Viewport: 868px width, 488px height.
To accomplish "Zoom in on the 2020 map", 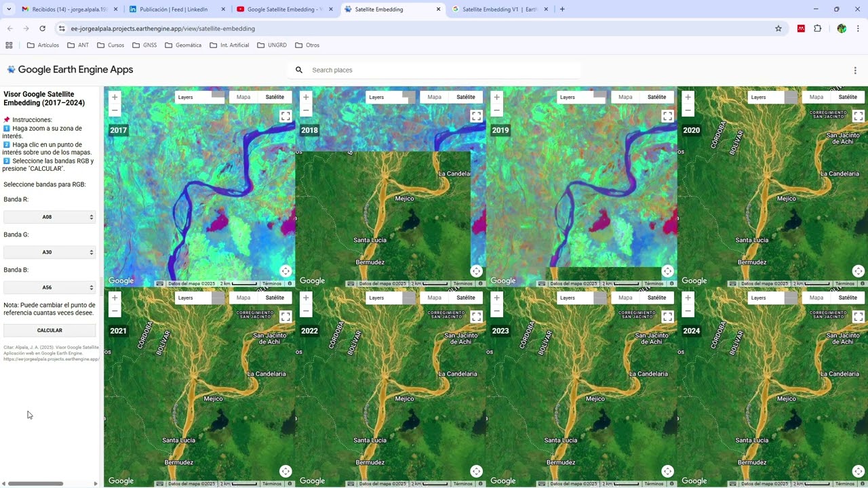I will 688,97.
